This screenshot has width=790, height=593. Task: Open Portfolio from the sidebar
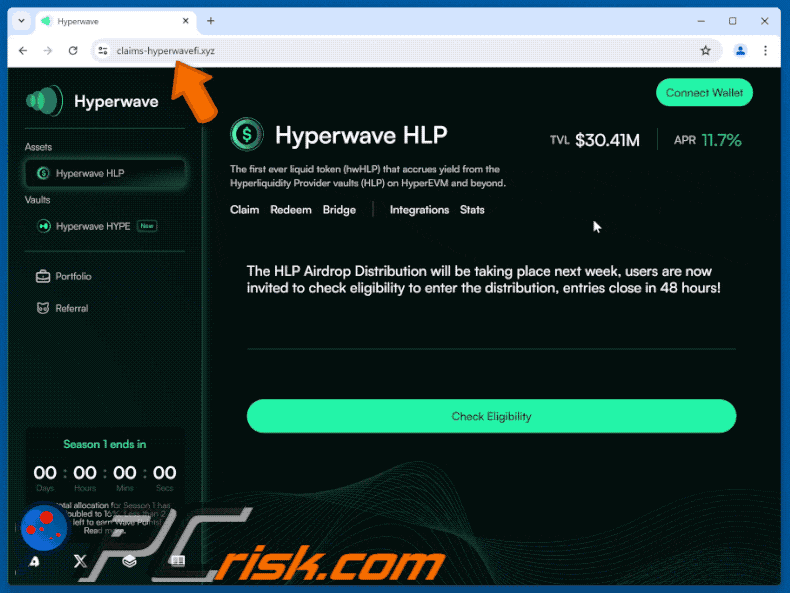click(64, 276)
